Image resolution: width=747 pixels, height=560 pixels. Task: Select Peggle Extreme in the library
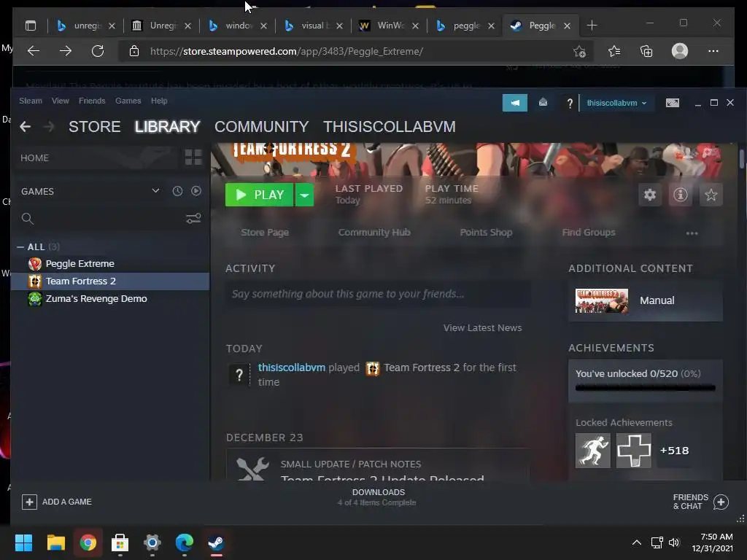[111, 264]
